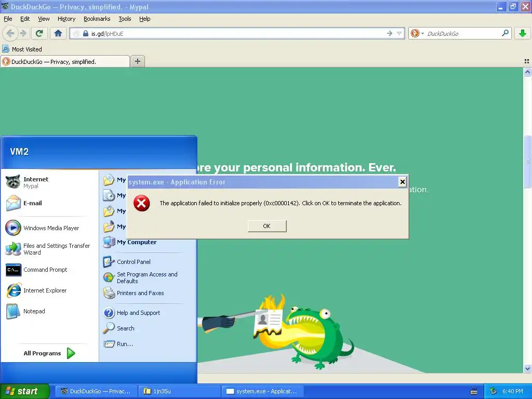Close the system.exe error dialog
Screen dimensions: 532x399
point(403,182)
